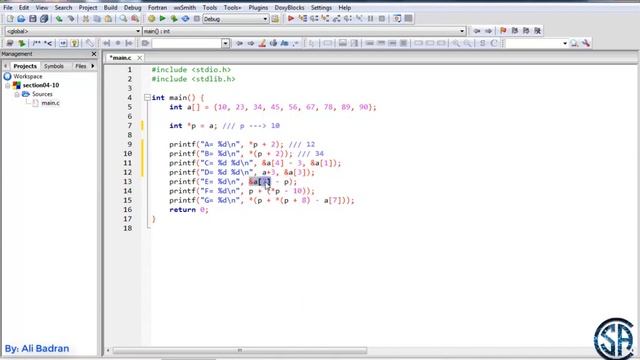640x360 pixels.
Task: Open the main() : int function dropdown
Action: pos(304,31)
